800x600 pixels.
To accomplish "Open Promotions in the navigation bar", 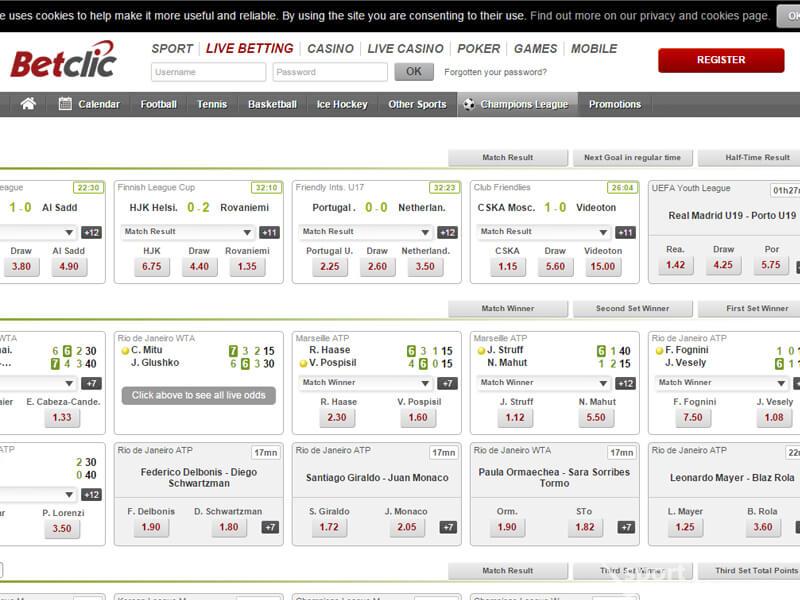I will click(x=615, y=104).
